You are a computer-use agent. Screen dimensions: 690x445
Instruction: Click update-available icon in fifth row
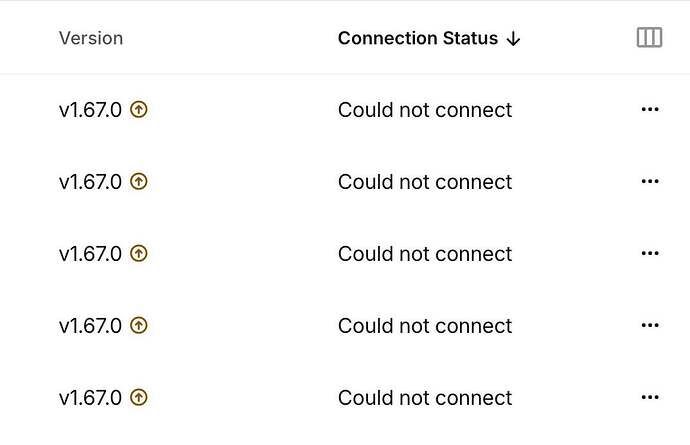click(139, 397)
